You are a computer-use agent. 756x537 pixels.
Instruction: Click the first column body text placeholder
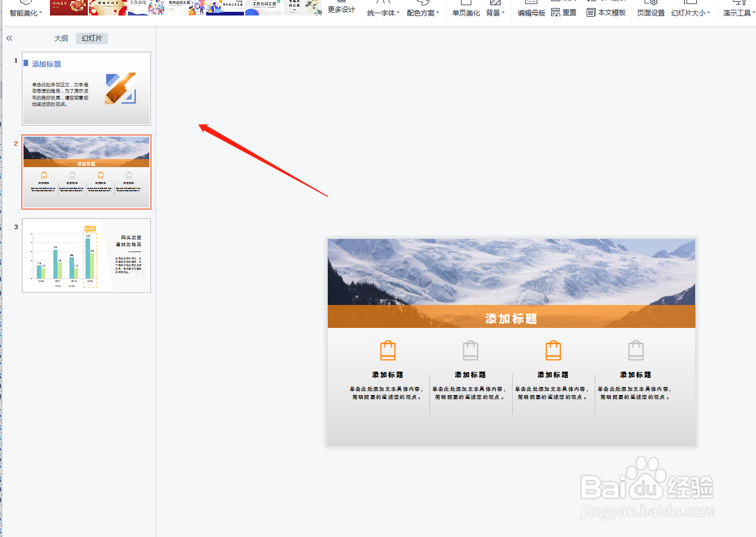point(386,393)
